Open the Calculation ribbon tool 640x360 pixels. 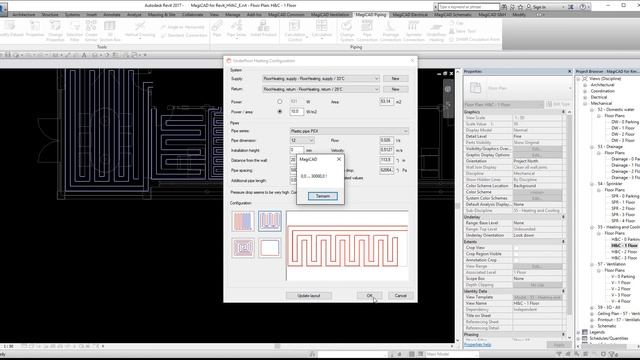point(322,29)
